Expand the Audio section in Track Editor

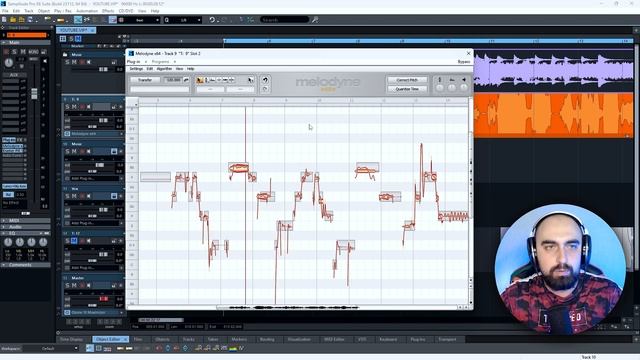pos(25,227)
